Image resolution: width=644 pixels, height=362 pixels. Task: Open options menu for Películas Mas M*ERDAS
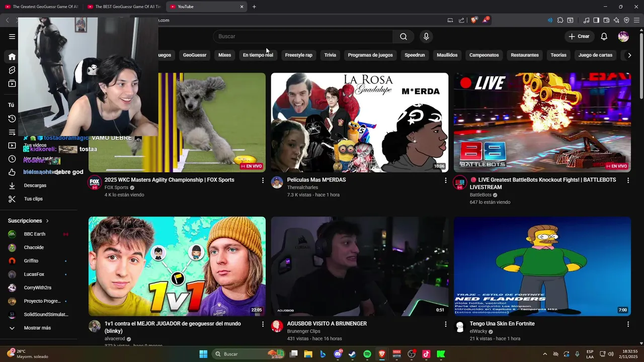coord(445,180)
